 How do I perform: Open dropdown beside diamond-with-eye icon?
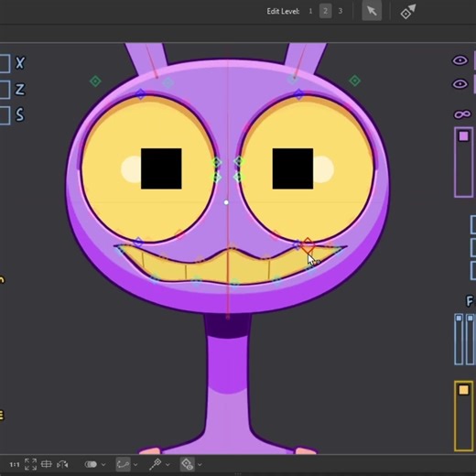pyautogui.click(x=200, y=465)
